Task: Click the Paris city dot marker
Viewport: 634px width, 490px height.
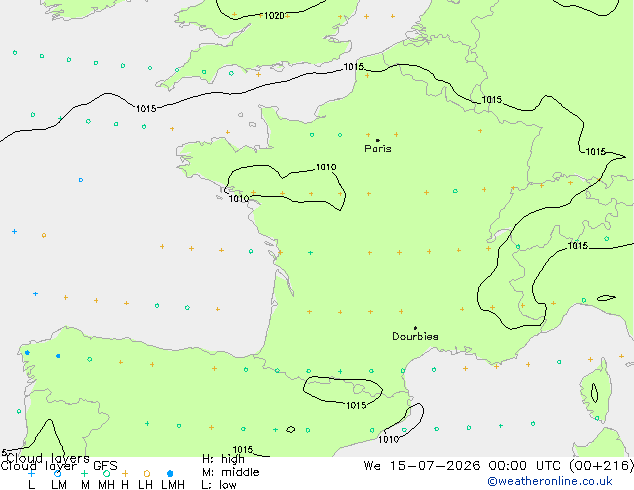Action: point(378,140)
